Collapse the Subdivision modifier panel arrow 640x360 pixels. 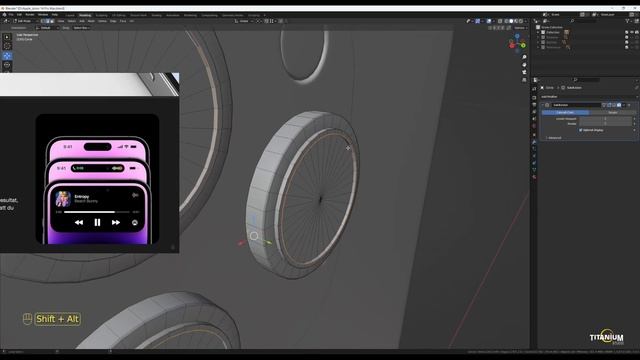pyautogui.click(x=542, y=105)
